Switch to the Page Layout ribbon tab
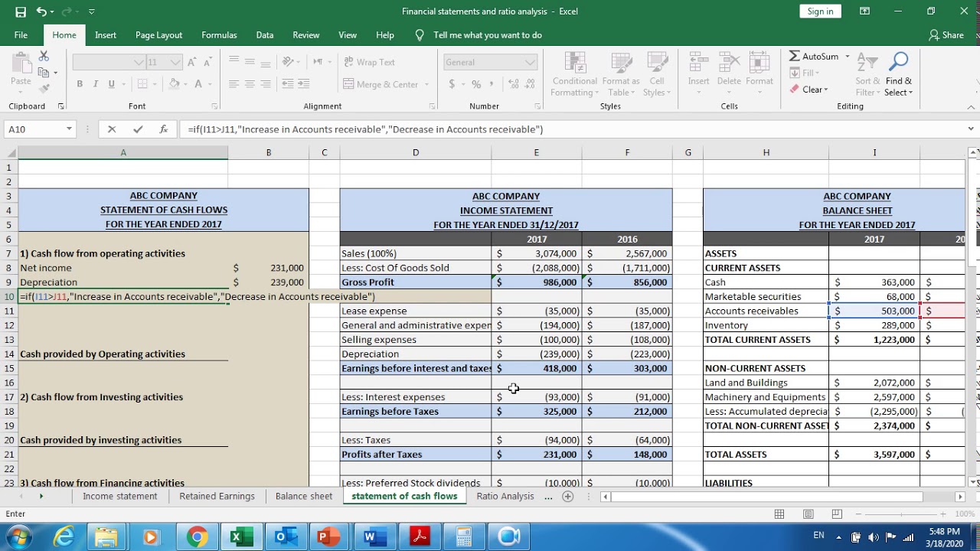This screenshot has width=980, height=551. click(x=158, y=35)
